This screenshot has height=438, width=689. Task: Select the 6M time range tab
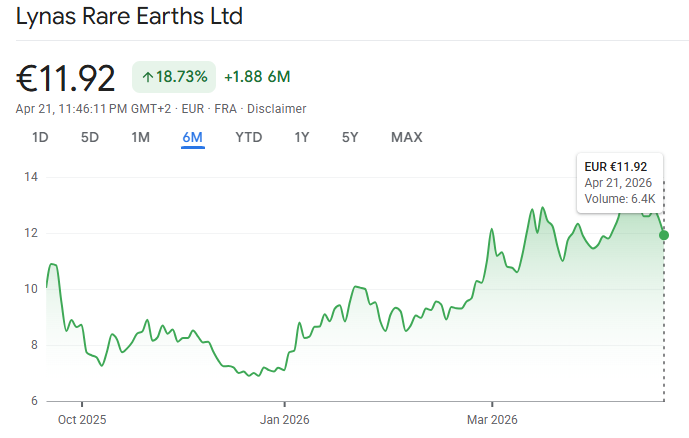[192, 138]
